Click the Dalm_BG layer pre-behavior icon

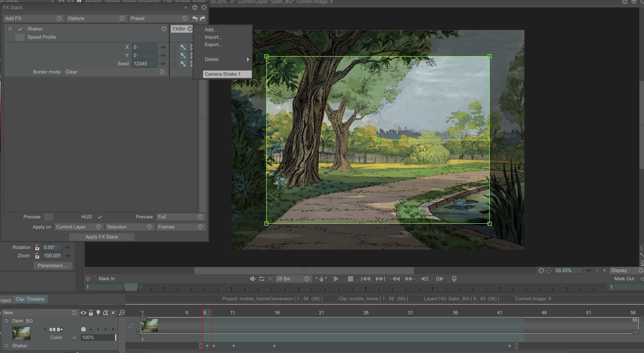pos(52,329)
